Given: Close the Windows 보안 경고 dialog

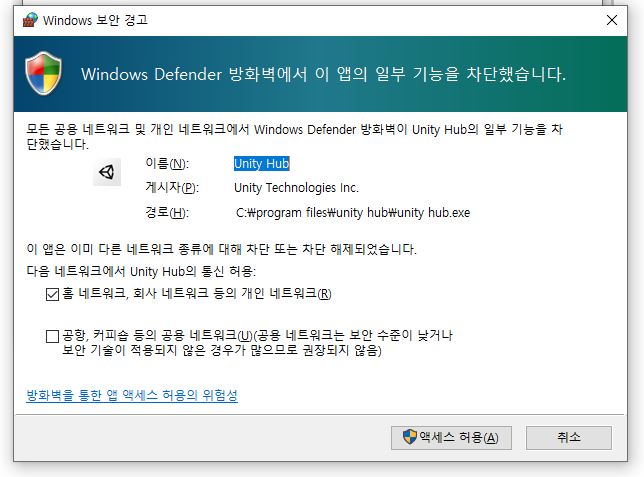Looking at the screenshot, I should click(612, 20).
